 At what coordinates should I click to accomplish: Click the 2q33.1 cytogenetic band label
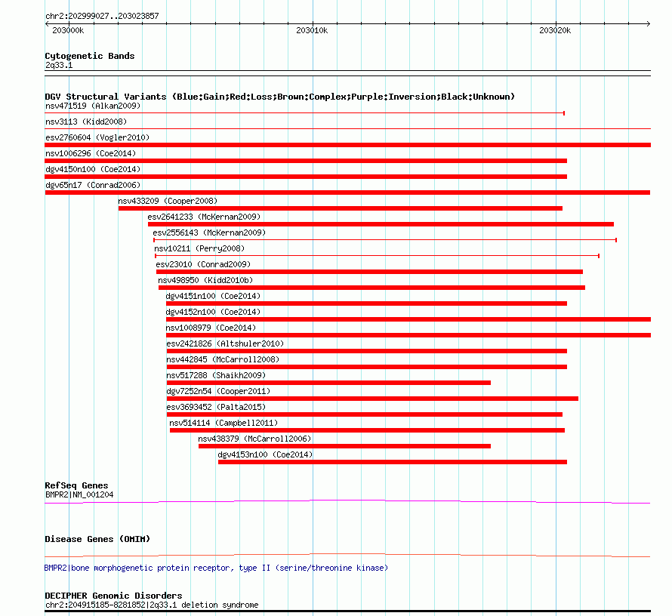point(59,65)
